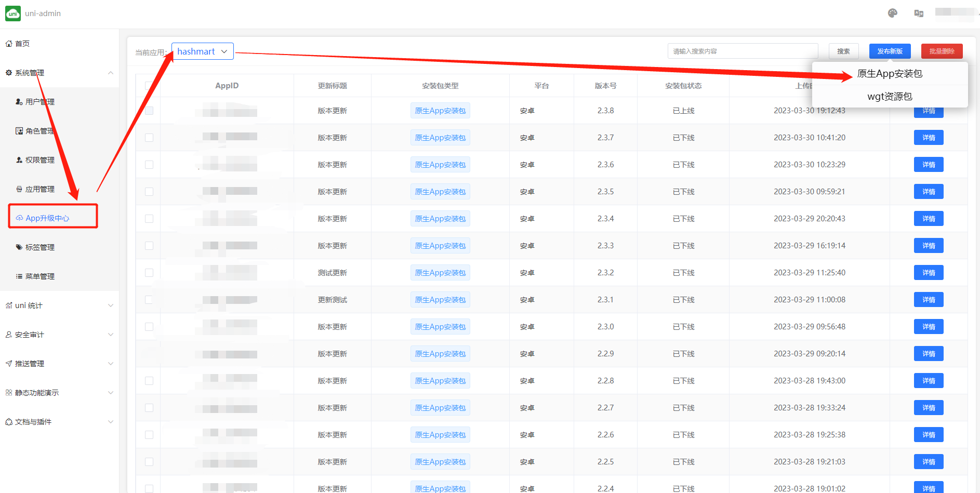Screen dimensions: 980x493
Task: Click the uni-admin logo icon
Action: [x=13, y=14]
